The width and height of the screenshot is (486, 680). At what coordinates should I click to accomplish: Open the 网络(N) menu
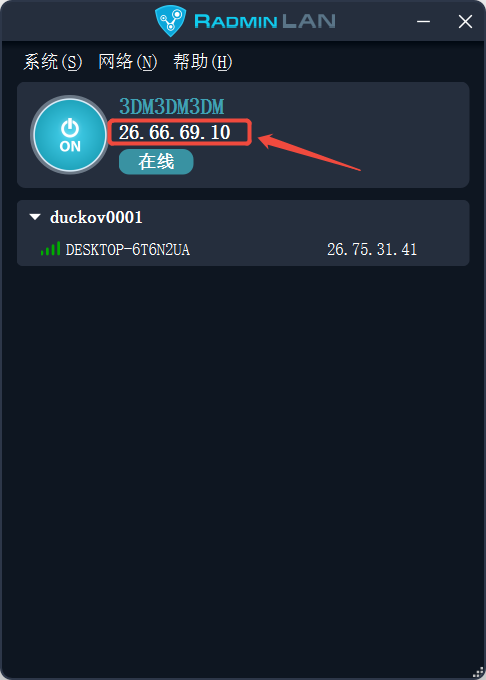coord(127,62)
